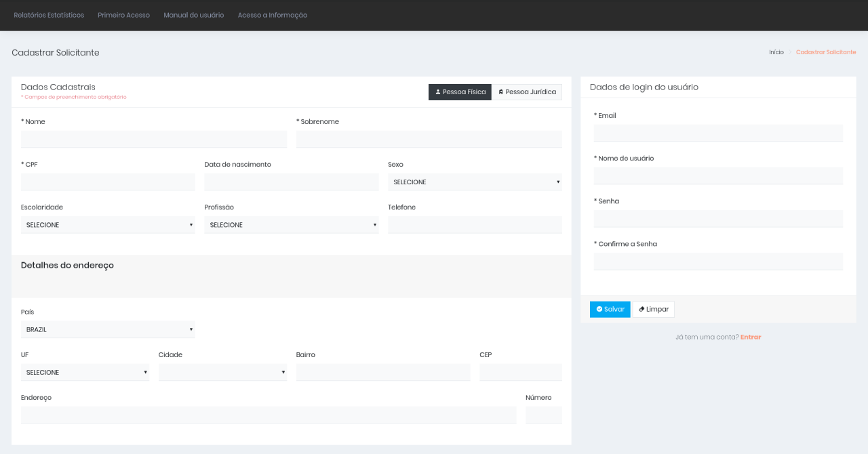The image size is (868, 454).
Task: Choose a country in País dropdown
Action: (x=108, y=330)
